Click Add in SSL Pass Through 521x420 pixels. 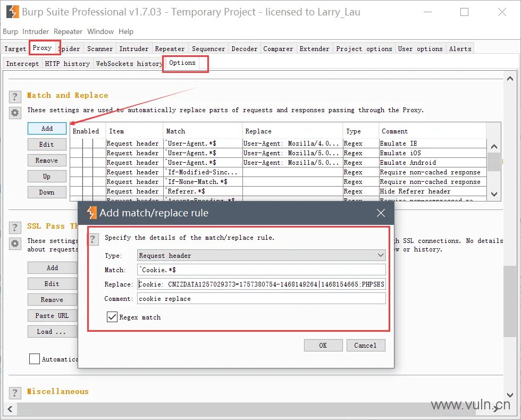click(x=52, y=268)
